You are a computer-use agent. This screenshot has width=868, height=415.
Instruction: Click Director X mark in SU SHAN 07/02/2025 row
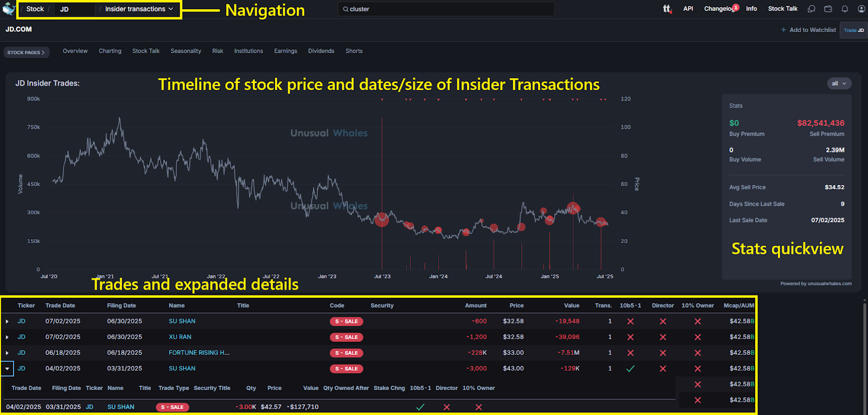[663, 321]
